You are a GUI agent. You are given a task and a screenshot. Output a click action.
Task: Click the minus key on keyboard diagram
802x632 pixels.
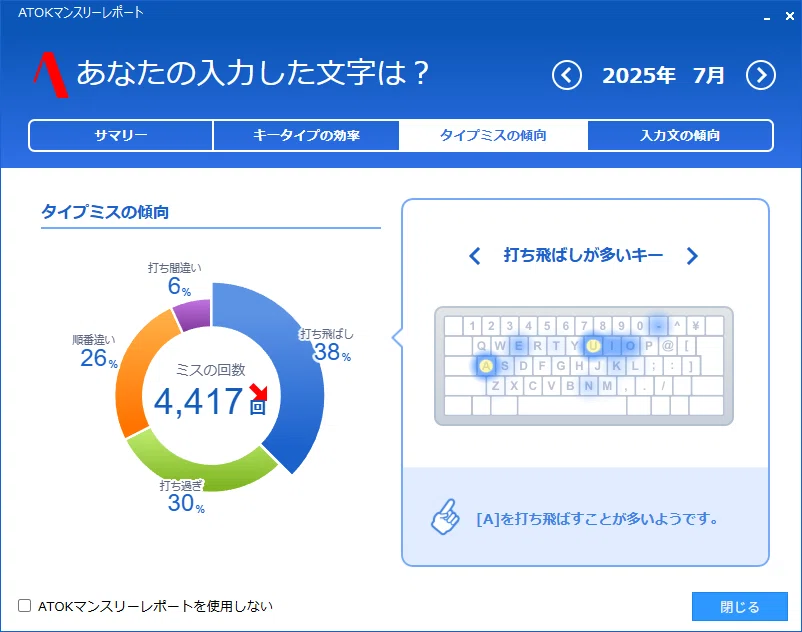(x=659, y=326)
